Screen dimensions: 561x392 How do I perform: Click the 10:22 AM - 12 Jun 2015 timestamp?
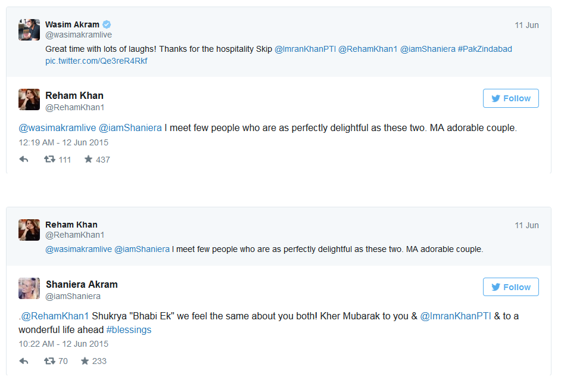coord(64,344)
